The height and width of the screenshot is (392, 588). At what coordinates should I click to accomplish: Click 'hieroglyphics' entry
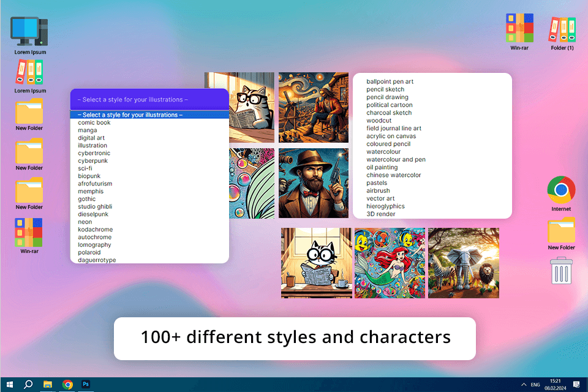point(385,206)
